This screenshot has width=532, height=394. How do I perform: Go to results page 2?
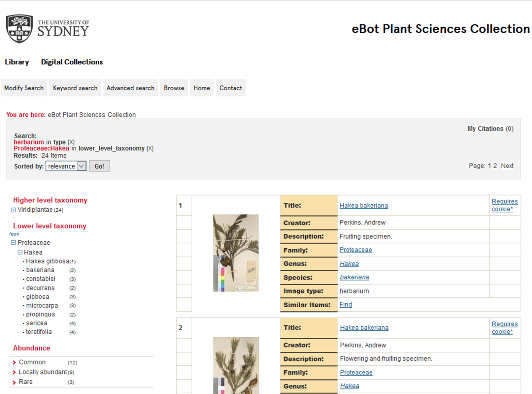495,166
